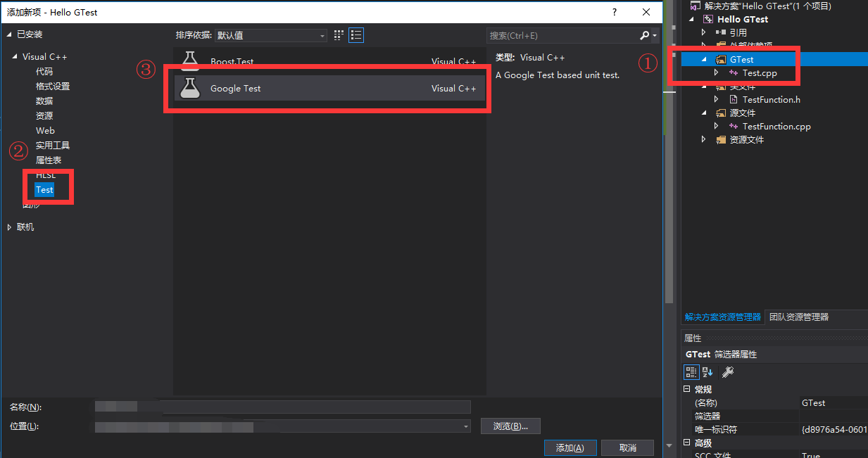Select the Google Test template row
The height and width of the screenshot is (458, 868).
click(329, 89)
